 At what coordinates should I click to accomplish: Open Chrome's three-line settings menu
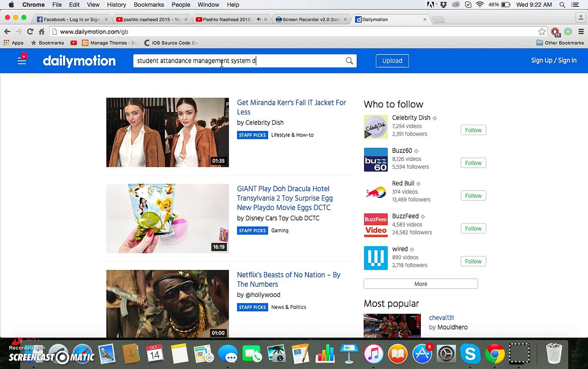580,31
